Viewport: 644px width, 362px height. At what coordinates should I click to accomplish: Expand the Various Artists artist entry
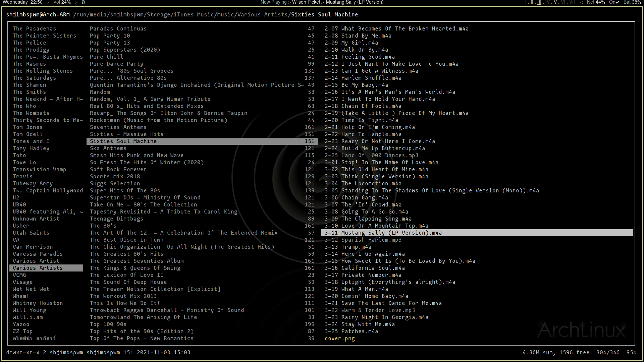pos(38,268)
